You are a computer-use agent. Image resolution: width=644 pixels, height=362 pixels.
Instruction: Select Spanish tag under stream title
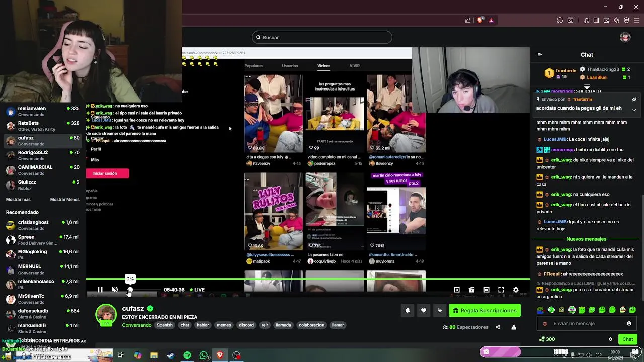[165, 325]
